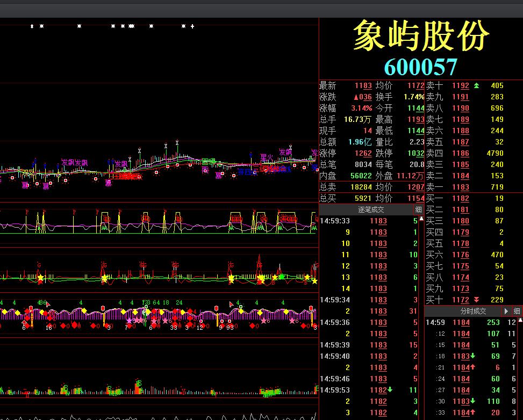This screenshot has width=523, height=420.
Task: Click the 买八 price 1174
Action: (x=461, y=277)
